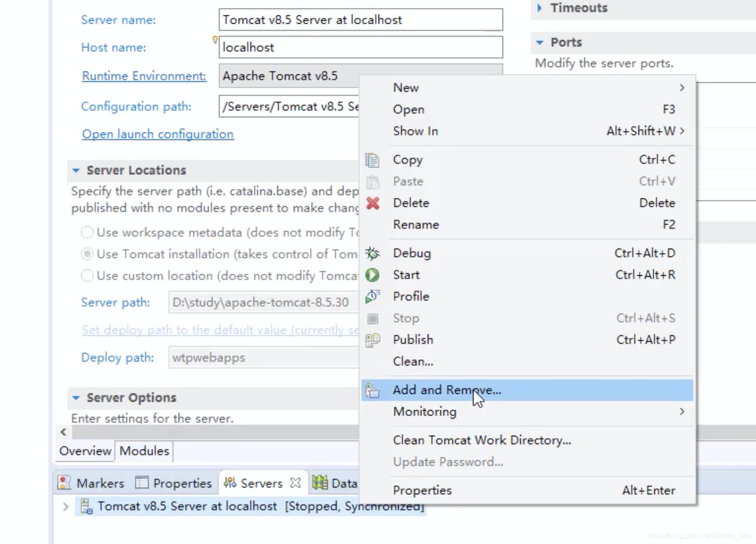Image resolution: width=756 pixels, height=544 pixels.
Task: Click the Add and Remove icon
Action: click(372, 390)
